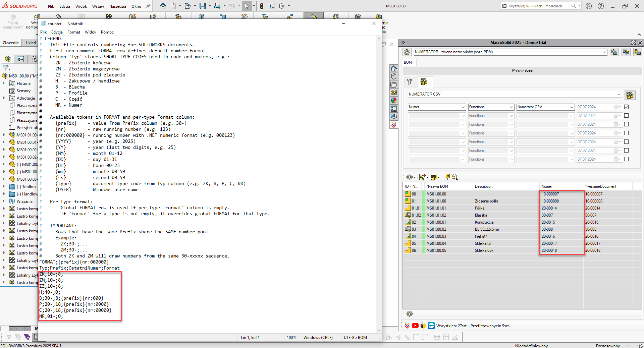
Task: Expand the NUMERATOR - zmiana nazw plików dropdown
Action: coord(604,52)
